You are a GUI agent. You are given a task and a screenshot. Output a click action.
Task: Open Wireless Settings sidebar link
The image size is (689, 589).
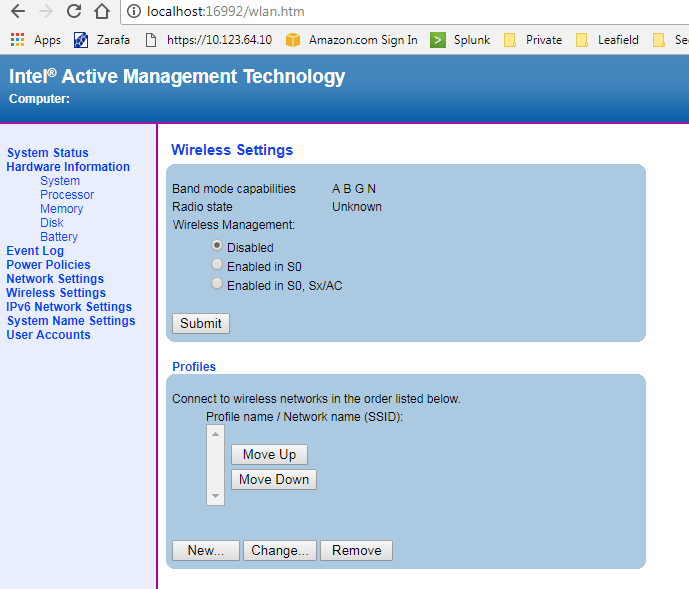[56, 293]
